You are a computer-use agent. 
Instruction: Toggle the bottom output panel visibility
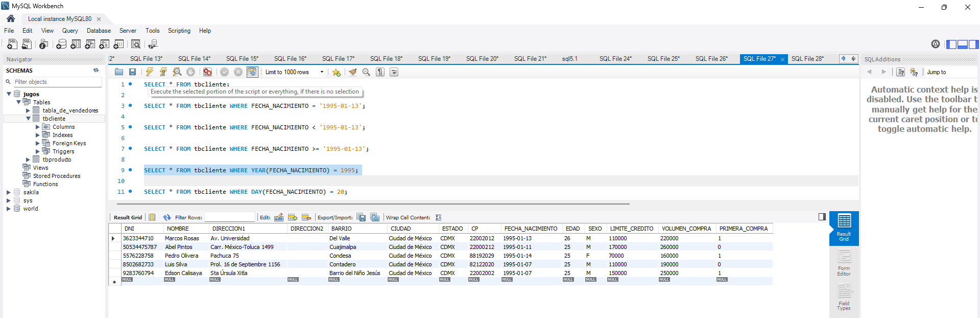coord(963,44)
